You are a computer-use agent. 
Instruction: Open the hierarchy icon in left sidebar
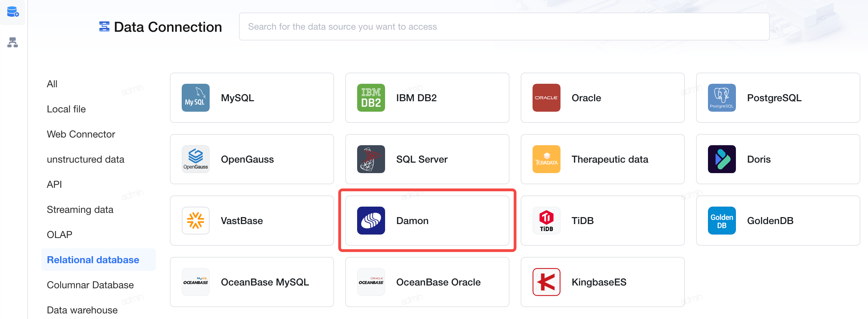click(x=13, y=42)
